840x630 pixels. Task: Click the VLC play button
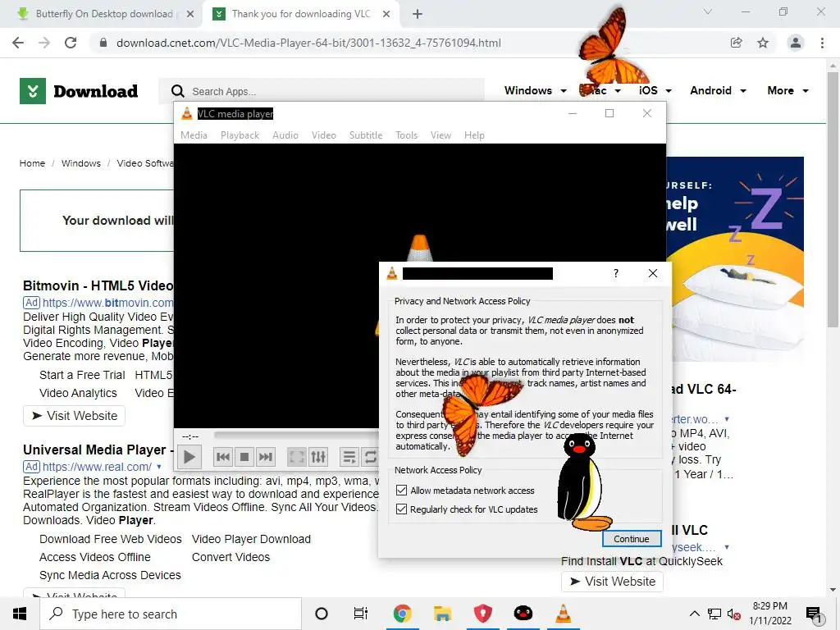[189, 457]
